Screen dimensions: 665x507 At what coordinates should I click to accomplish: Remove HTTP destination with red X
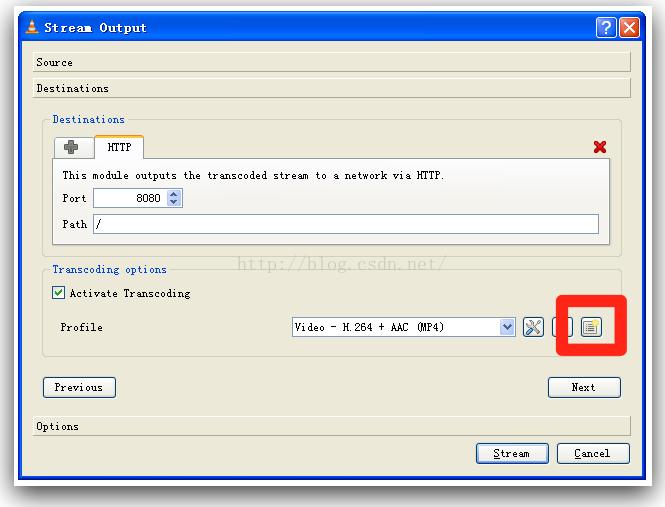[x=600, y=147]
